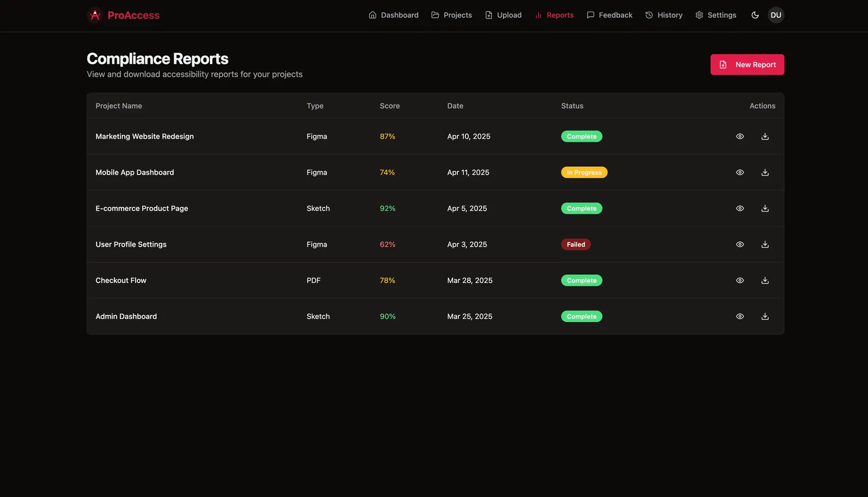Open the Projects nav item
Viewport: 868px width, 497px height.
[451, 15]
